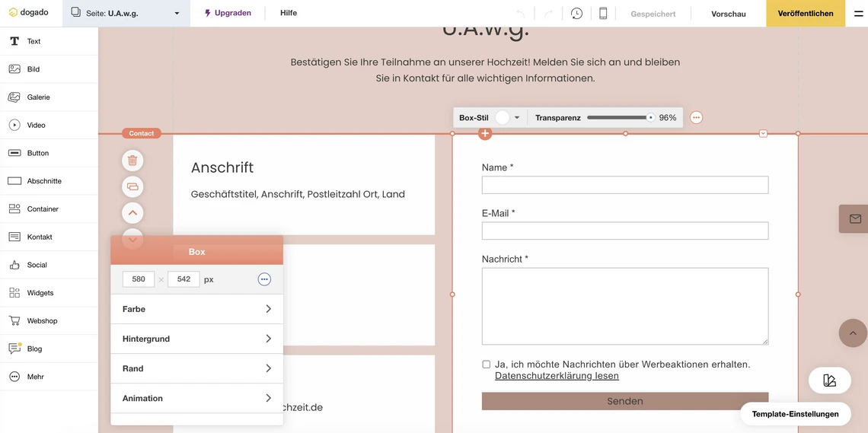868x433 pixels.
Task: Expand the Hintergrund settings
Action: tap(196, 339)
